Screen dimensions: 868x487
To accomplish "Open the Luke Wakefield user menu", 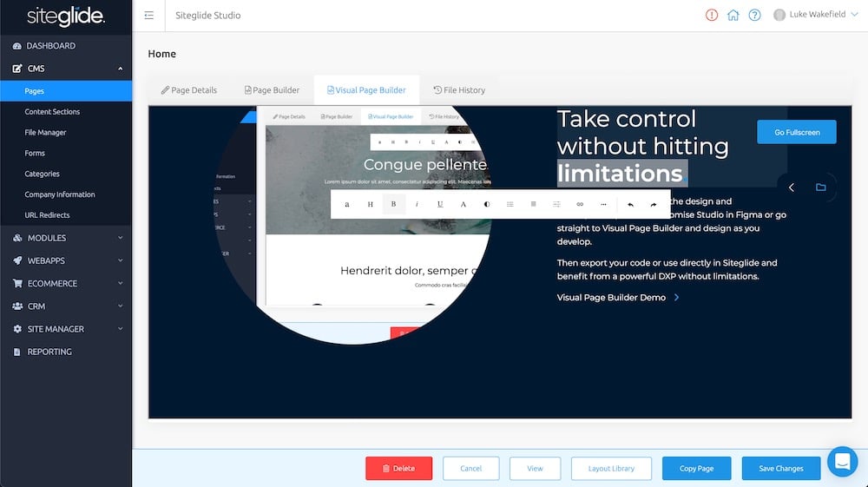I will pos(815,15).
